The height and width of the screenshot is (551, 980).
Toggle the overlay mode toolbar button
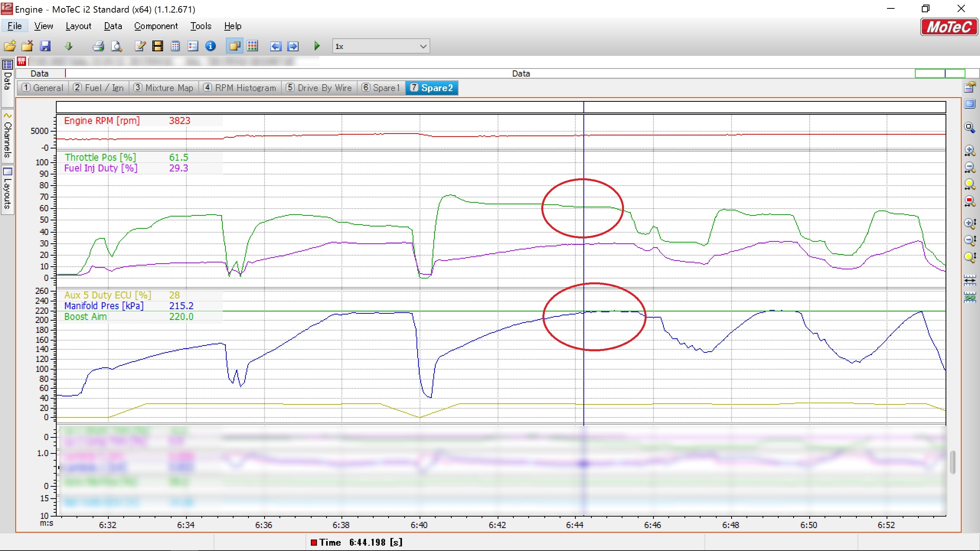[x=234, y=46]
